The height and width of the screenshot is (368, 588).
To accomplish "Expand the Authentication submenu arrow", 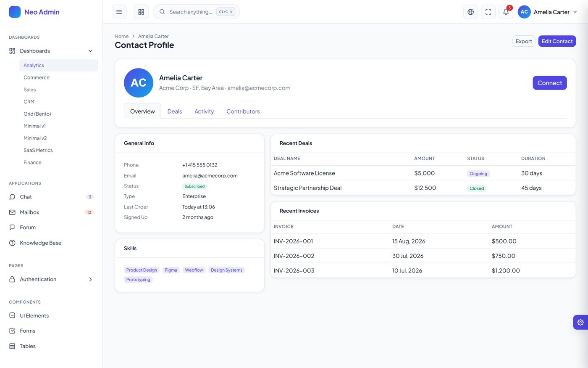I will (x=90, y=279).
